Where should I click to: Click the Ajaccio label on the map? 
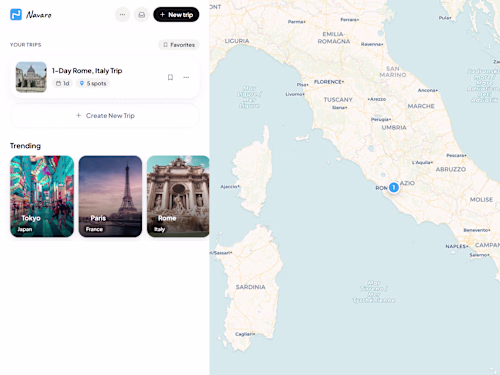(x=230, y=187)
